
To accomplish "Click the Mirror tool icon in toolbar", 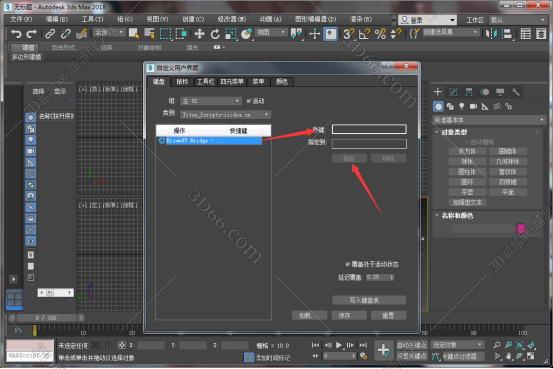I will (x=491, y=34).
